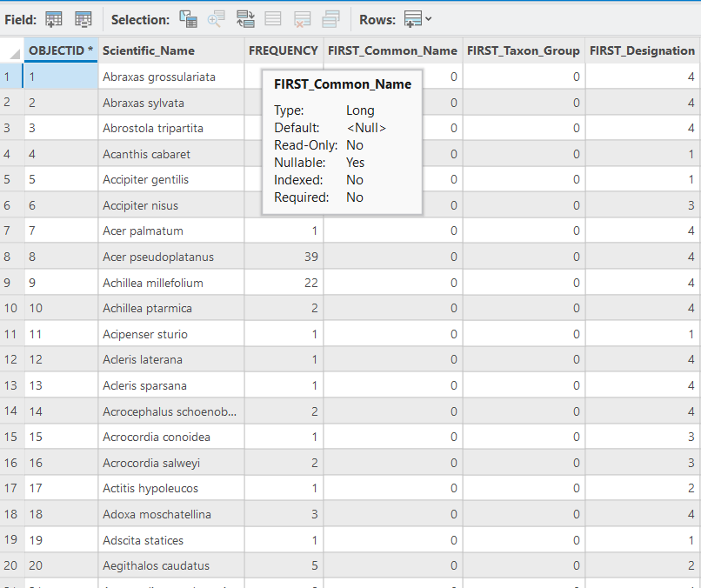Delete the selected rows
The height and width of the screenshot is (588, 701).
click(302, 19)
